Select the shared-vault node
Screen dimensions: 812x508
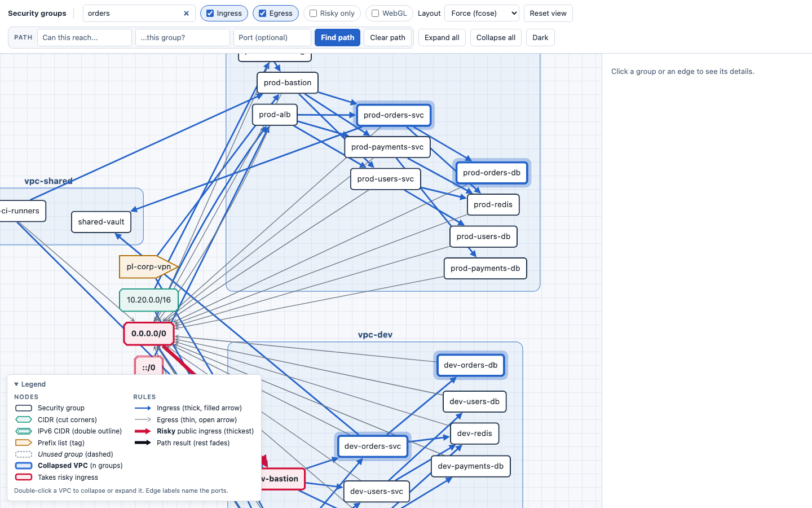(x=101, y=222)
